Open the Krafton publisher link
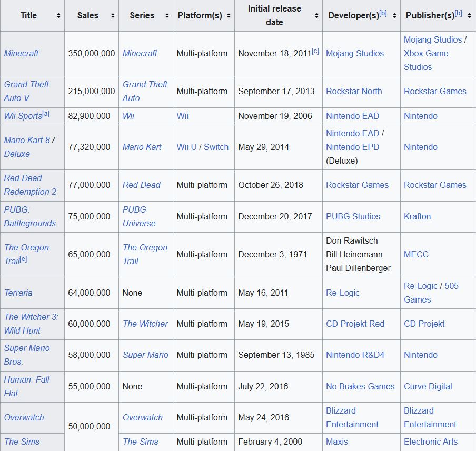476x451 pixels. 417,216
